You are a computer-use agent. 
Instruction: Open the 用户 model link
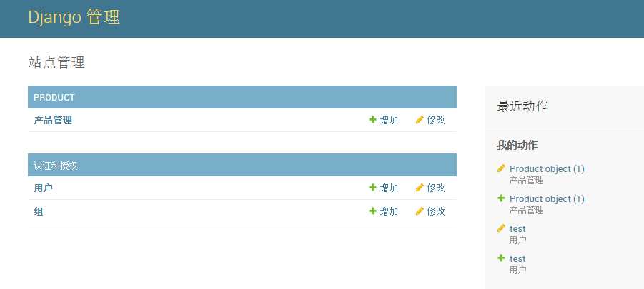[43, 188]
